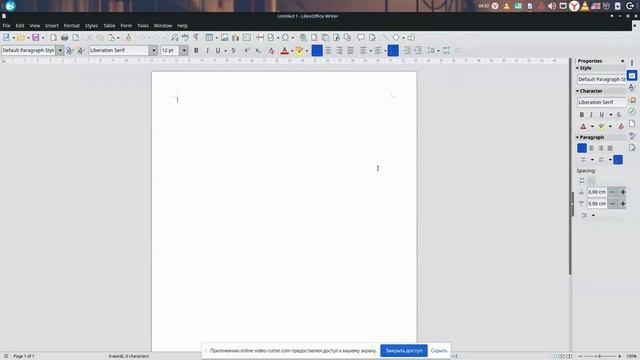Click the Save icon in the toolbar

click(36, 38)
